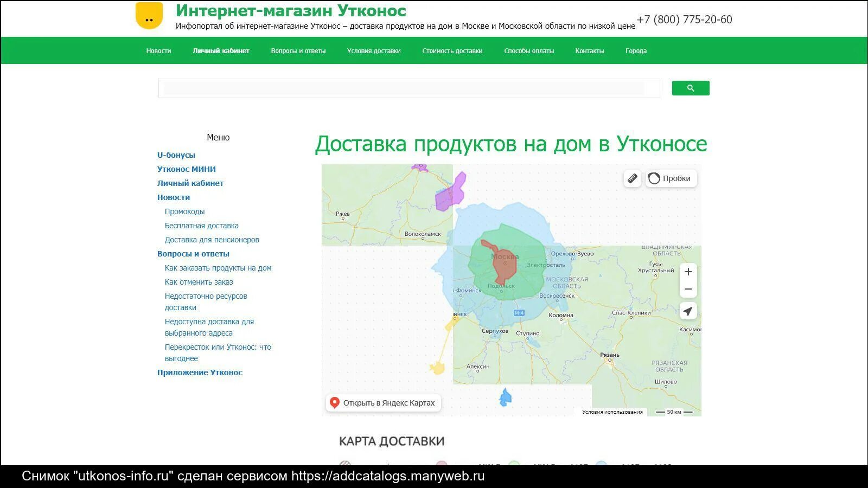Open Бесплатная доставка link
The width and height of the screenshot is (868, 488).
(202, 226)
